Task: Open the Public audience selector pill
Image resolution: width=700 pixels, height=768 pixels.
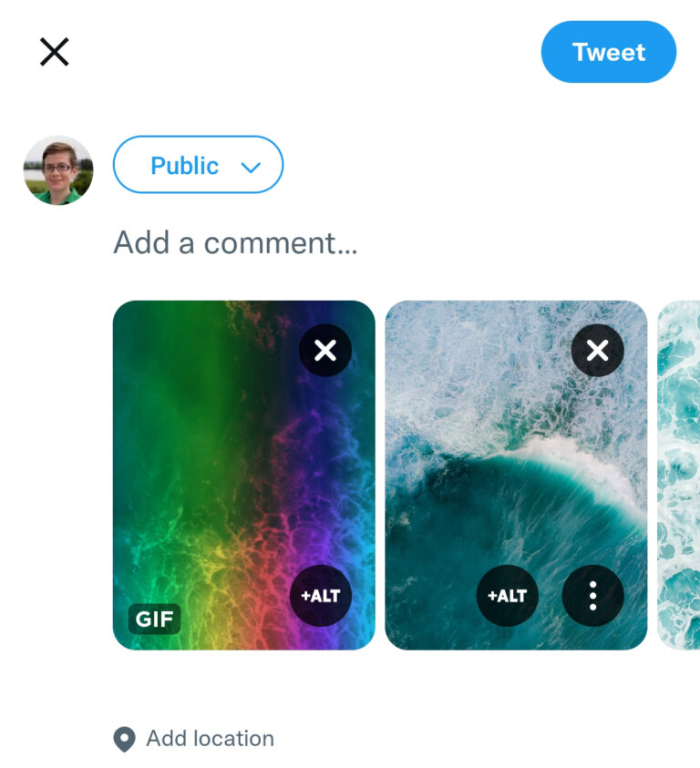Action: [x=198, y=165]
